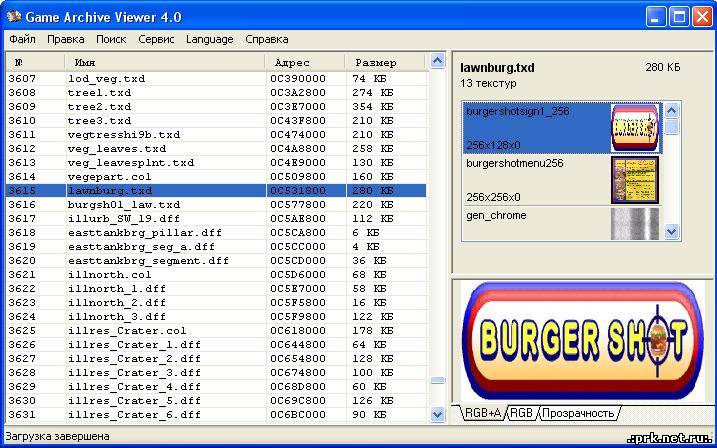Select file illurb_SW_19.dff

(x=124, y=219)
